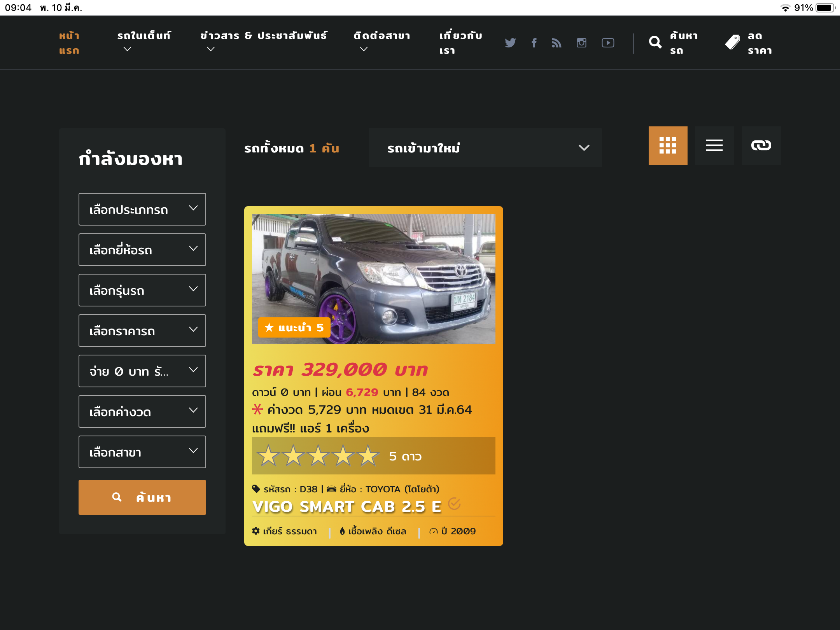Viewport: 840px width, 630px height.
Task: Open the VIGO SMART CAB 2.5 E link
Action: click(346, 507)
